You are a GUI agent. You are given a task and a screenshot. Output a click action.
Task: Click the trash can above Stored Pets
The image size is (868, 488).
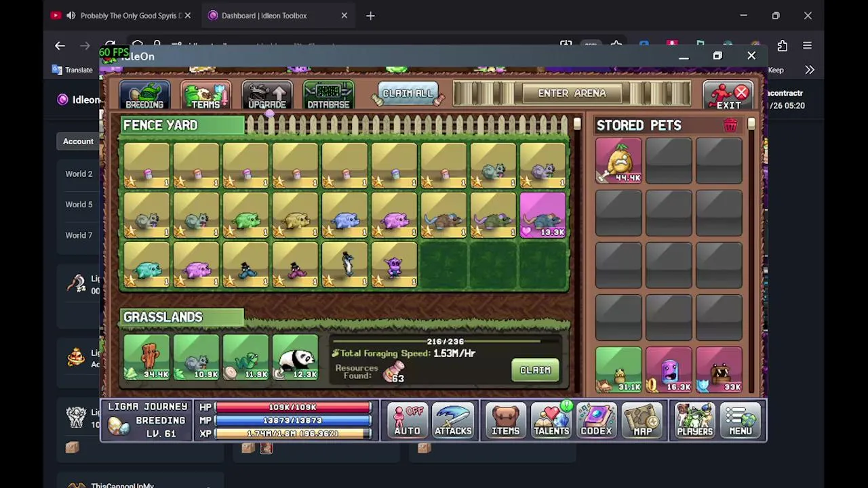(x=730, y=125)
